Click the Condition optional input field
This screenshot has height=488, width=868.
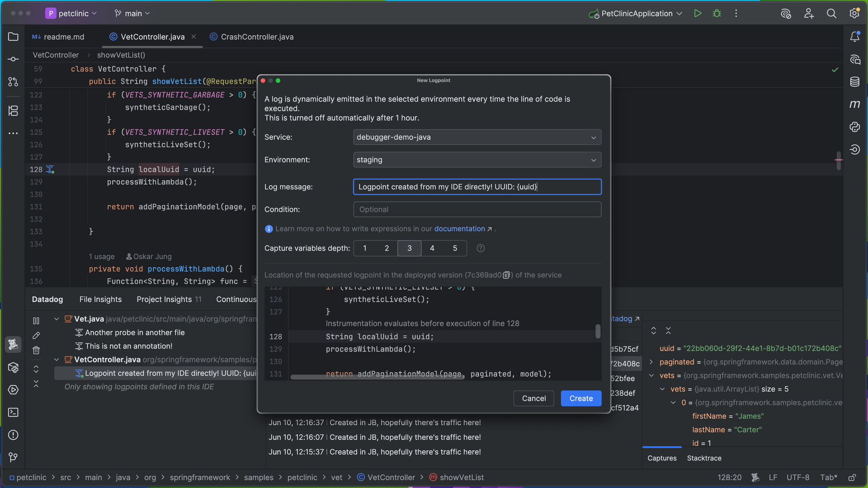point(477,210)
